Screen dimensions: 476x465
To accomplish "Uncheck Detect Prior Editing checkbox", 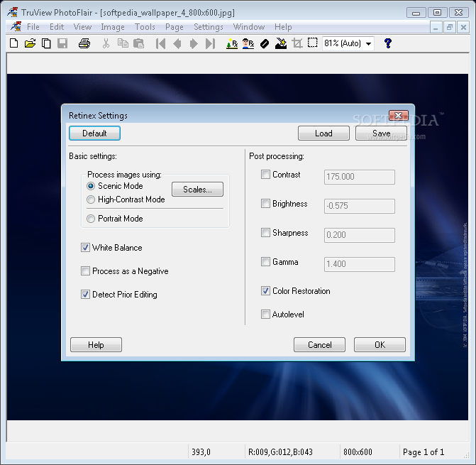I will coord(85,295).
